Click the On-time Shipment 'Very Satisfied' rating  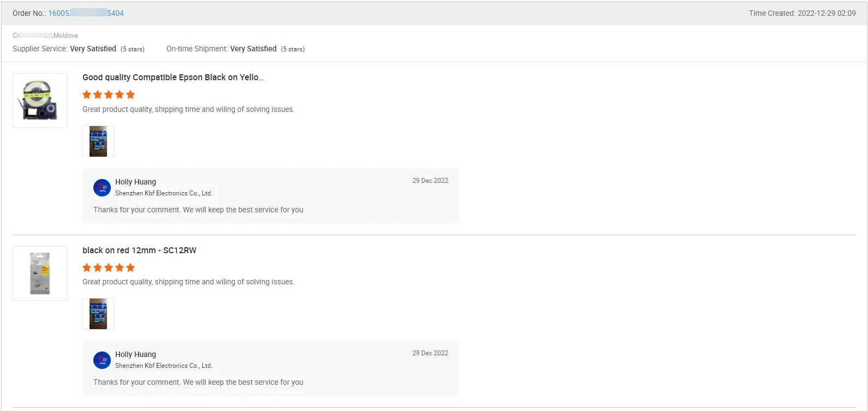(253, 49)
